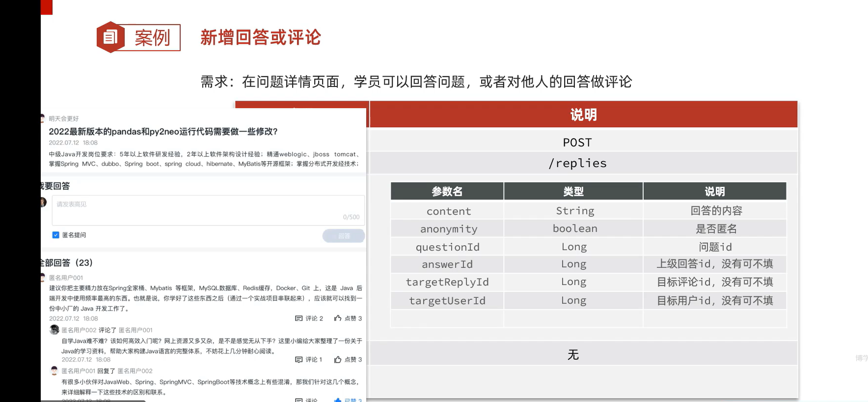Screen dimensions: 868x402
Task: Click the 类型 column header
Action: click(573, 191)
